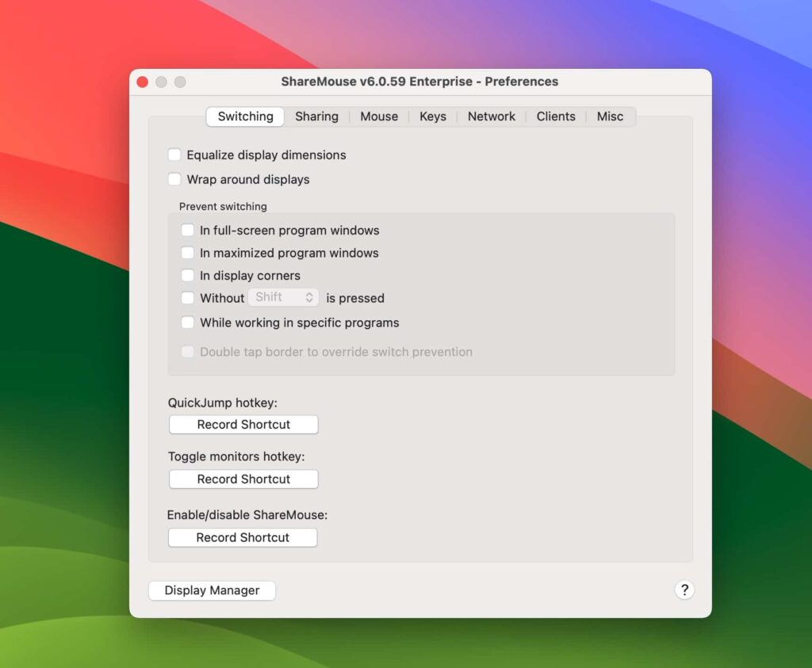Image resolution: width=812 pixels, height=668 pixels.
Task: Select the Mouse tab
Action: click(x=378, y=116)
